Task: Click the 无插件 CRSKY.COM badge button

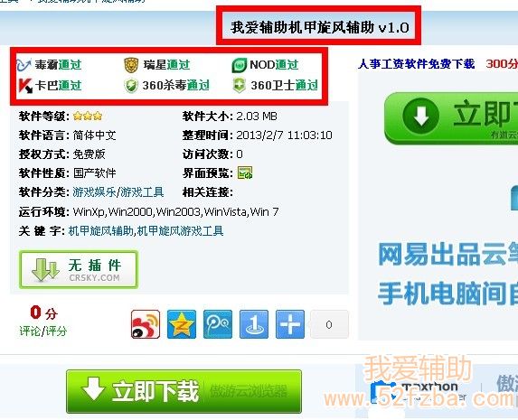Action: [79, 269]
